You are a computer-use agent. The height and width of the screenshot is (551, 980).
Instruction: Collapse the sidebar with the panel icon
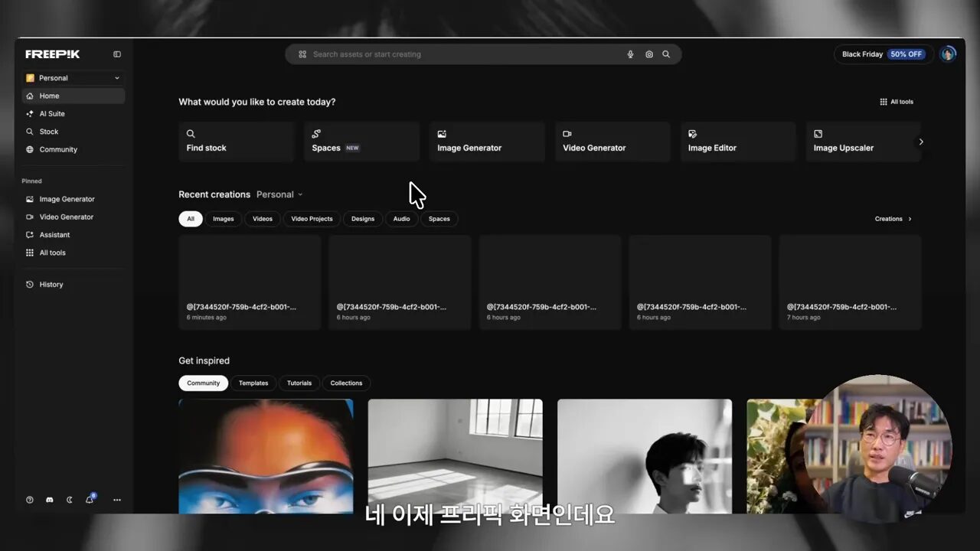pyautogui.click(x=116, y=54)
